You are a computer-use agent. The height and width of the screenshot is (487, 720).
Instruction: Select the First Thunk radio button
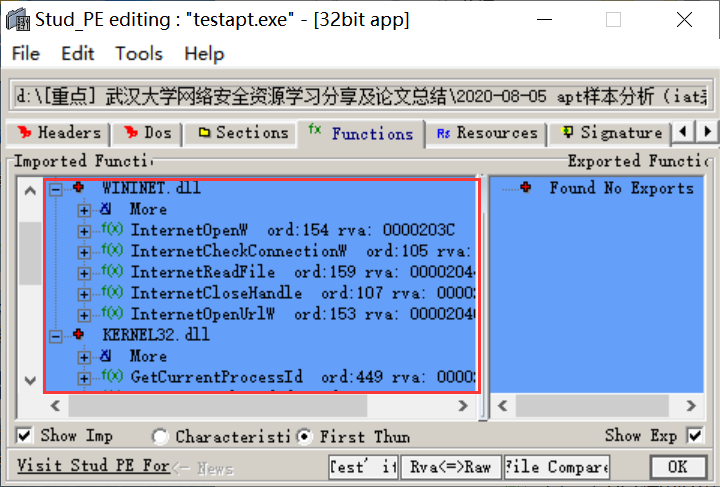304,437
